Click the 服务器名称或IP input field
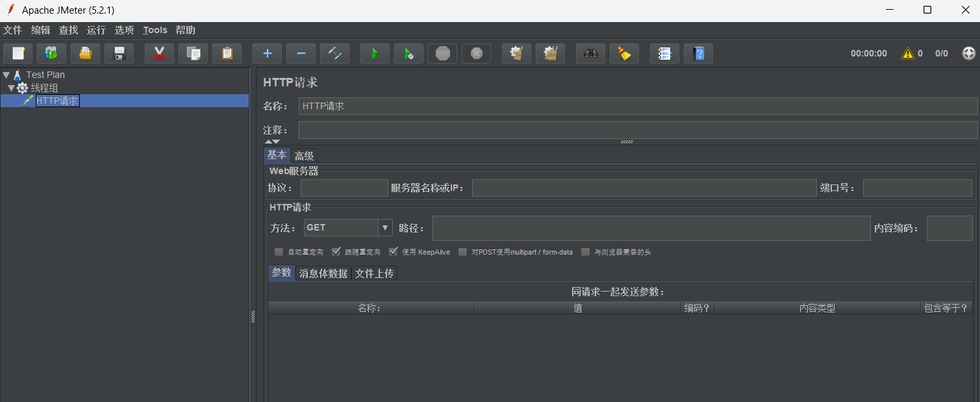 point(644,188)
